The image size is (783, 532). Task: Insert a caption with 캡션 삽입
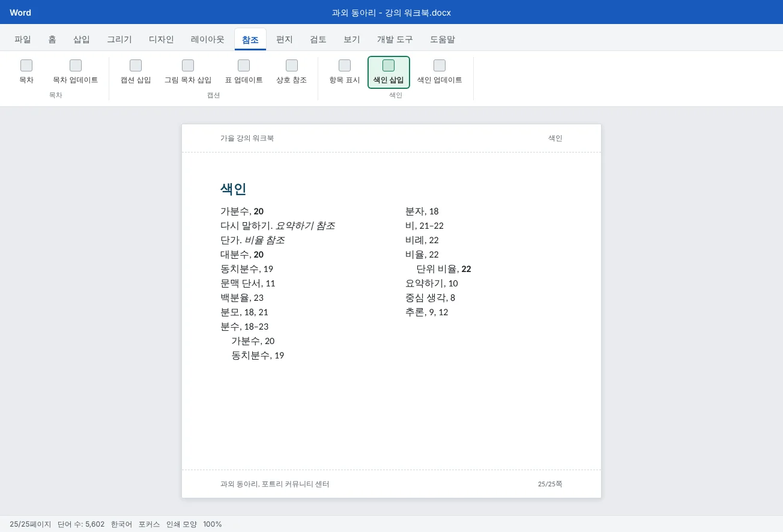pyautogui.click(x=136, y=73)
